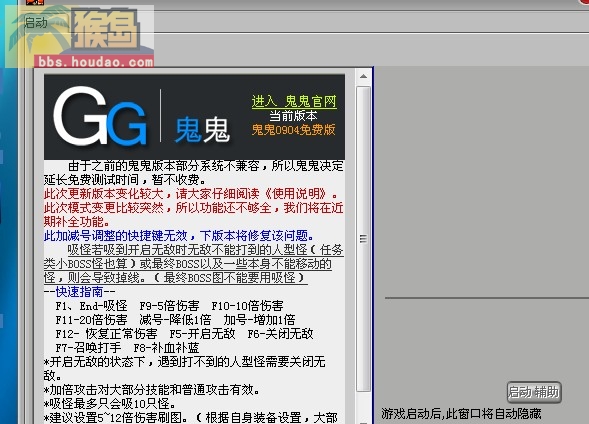Click the F7-召唤打手 text
The image size is (589, 424).
[88, 347]
